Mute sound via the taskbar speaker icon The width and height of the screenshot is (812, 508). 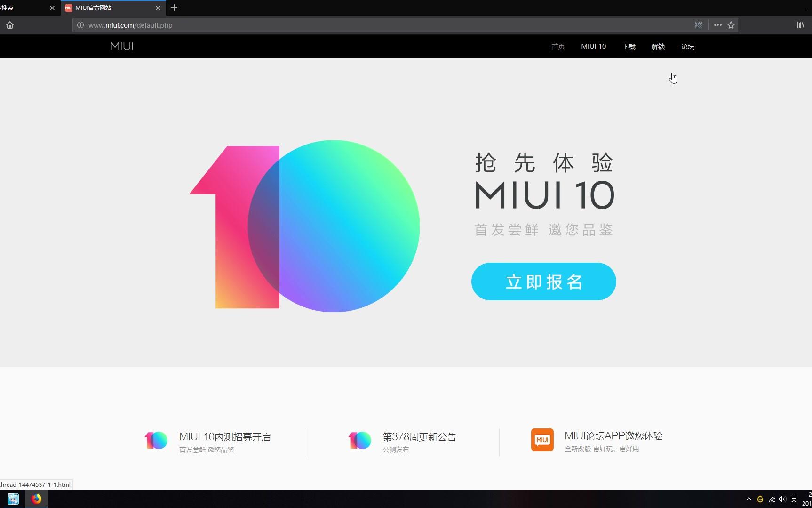(782, 499)
